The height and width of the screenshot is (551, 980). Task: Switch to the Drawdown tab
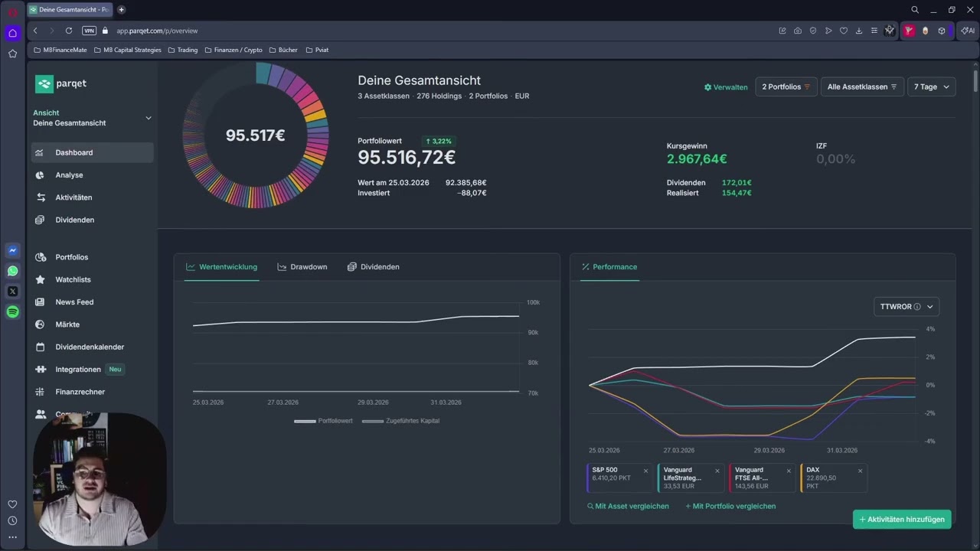[x=302, y=267]
